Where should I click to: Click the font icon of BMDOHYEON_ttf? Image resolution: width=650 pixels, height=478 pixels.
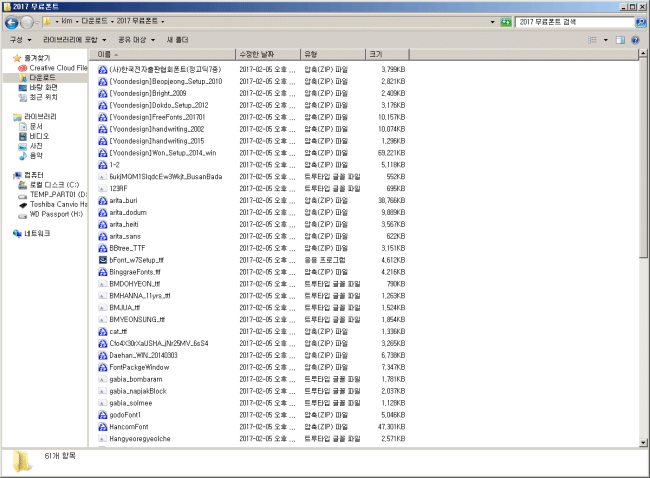point(102,284)
